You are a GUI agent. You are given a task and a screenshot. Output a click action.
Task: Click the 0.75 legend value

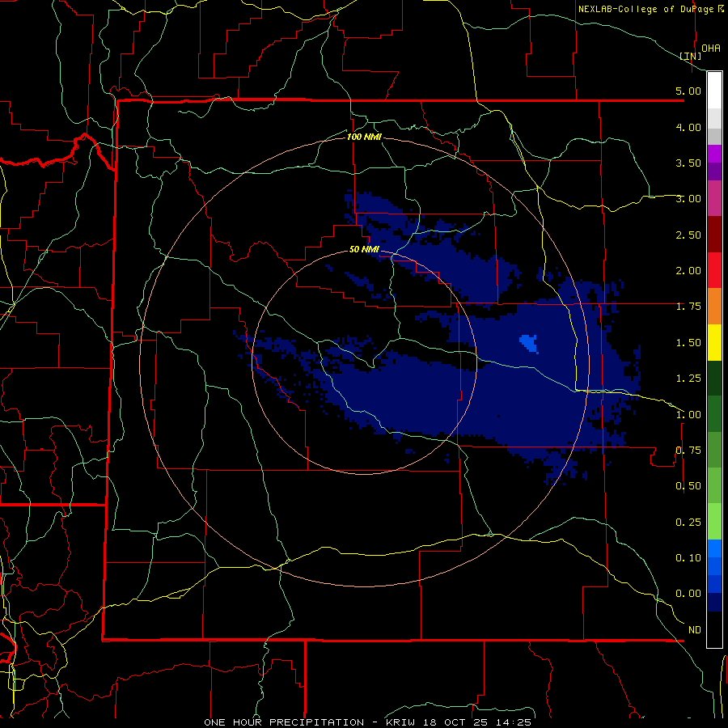(x=688, y=451)
